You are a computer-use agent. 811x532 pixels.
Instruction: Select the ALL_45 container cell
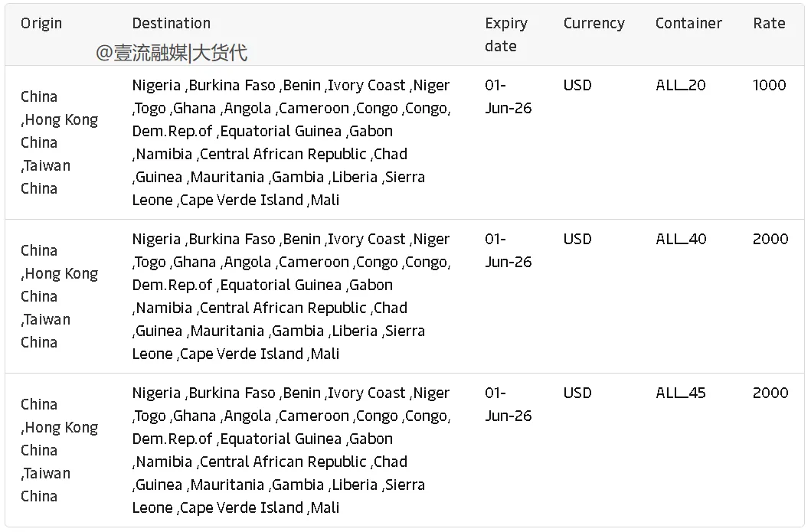[x=681, y=393]
